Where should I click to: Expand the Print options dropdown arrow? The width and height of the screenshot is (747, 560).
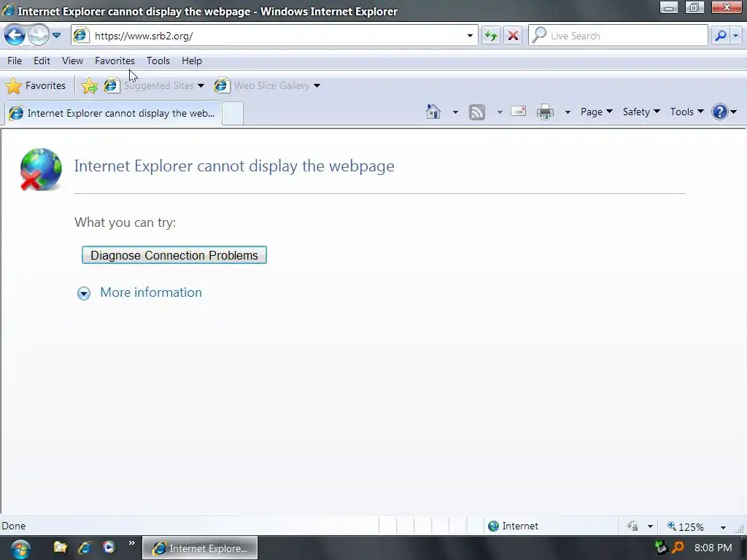click(x=568, y=112)
